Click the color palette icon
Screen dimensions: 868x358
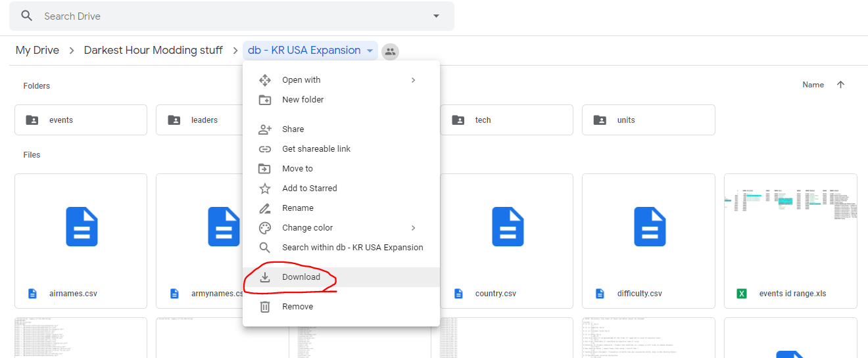point(265,228)
